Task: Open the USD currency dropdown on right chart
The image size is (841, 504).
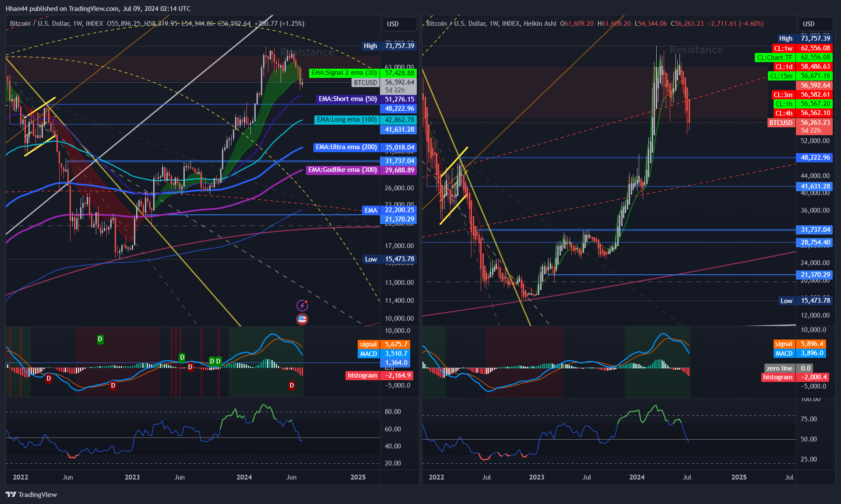Action: (x=815, y=24)
